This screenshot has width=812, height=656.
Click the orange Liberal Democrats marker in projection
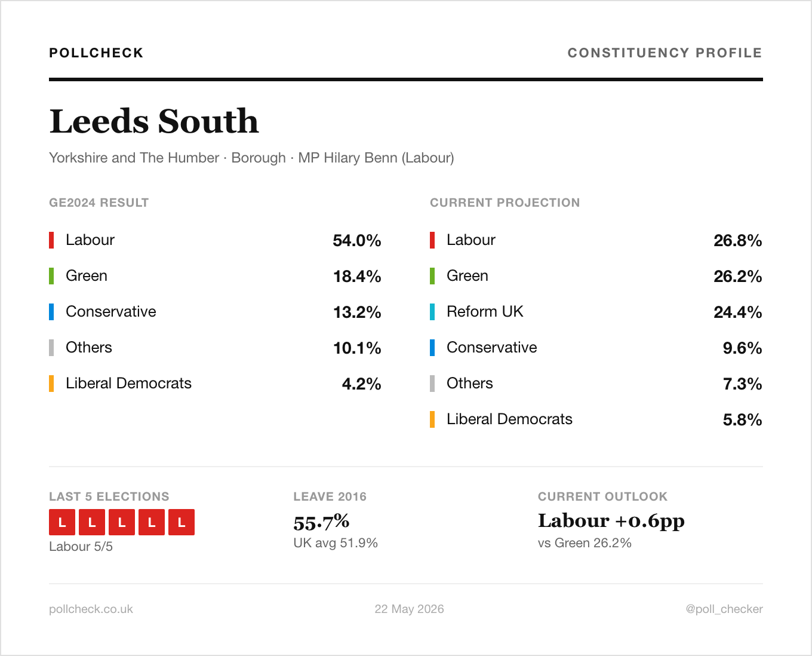[x=432, y=419]
